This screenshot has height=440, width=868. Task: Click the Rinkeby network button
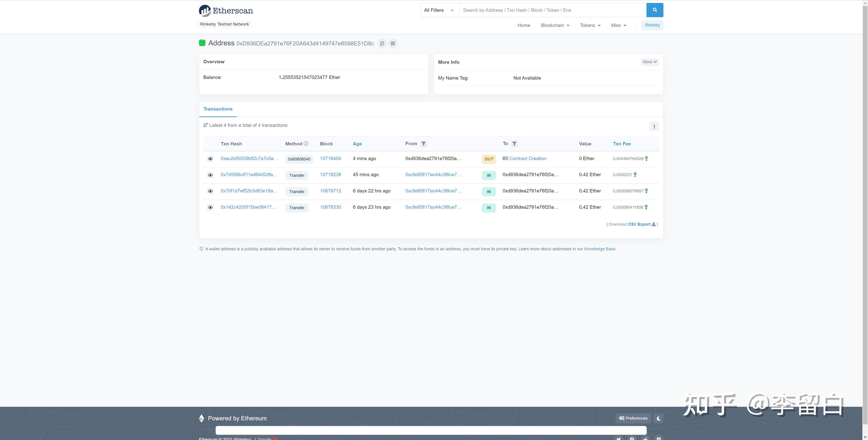click(x=652, y=25)
